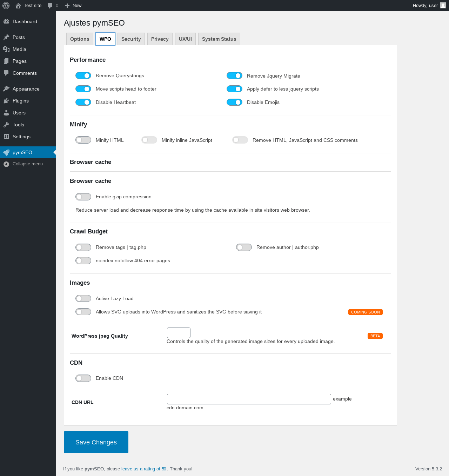Open the Test site home icon
This screenshot has height=476, width=449.
pos(18,6)
